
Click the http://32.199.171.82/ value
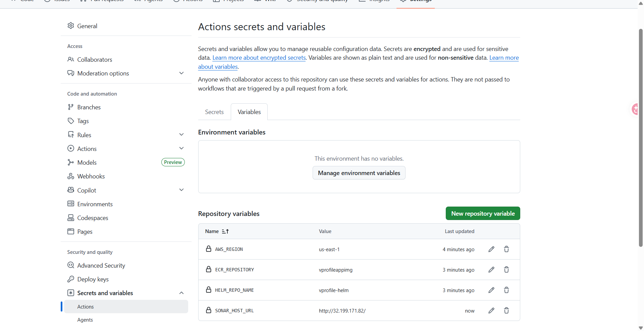(342, 311)
